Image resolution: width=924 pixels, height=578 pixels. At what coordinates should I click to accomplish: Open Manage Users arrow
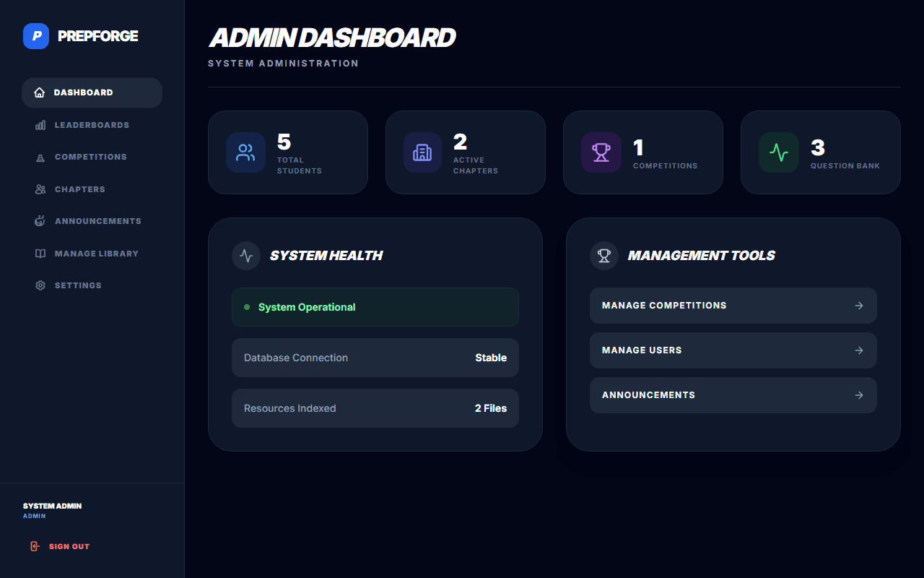coord(859,350)
